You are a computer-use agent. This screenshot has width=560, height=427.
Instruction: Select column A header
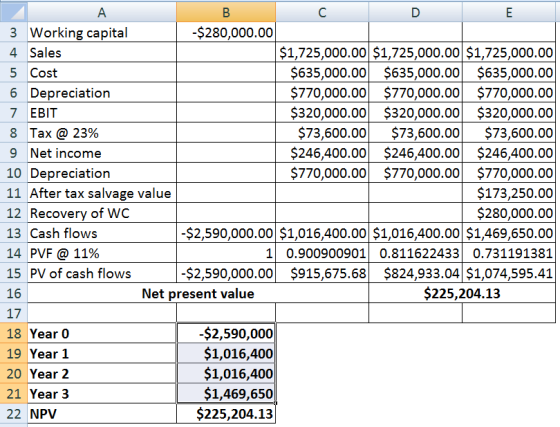pos(102,12)
